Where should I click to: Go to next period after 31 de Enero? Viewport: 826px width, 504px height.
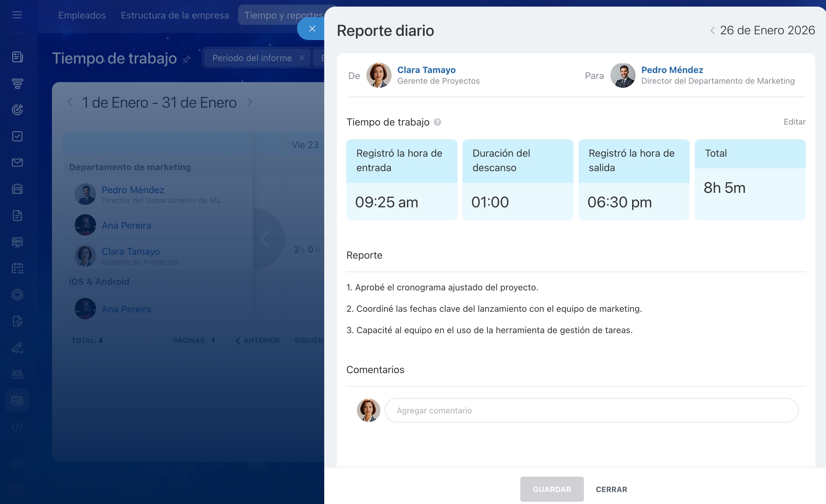[x=249, y=102]
